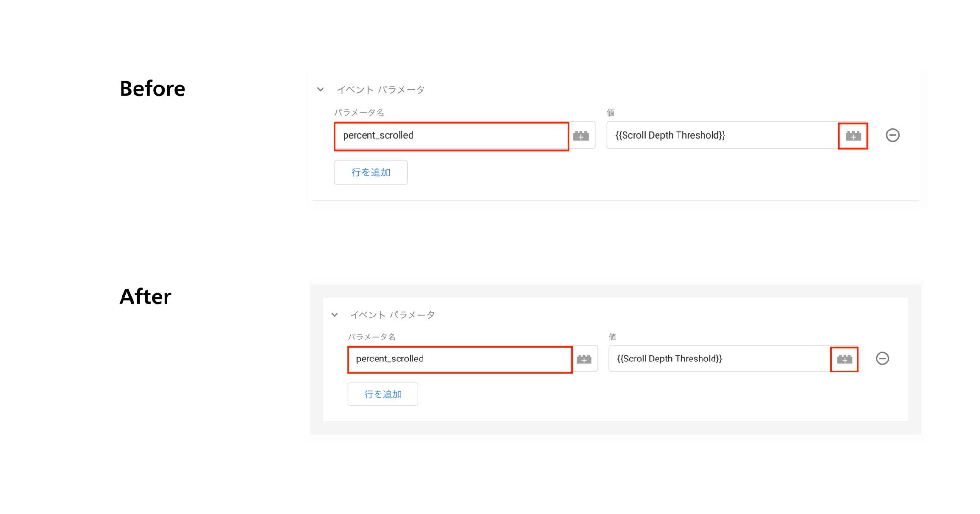The height and width of the screenshot is (514, 980).
Task: Click the {{Scroll Depth Threshold}} value field in After
Action: [x=718, y=359]
